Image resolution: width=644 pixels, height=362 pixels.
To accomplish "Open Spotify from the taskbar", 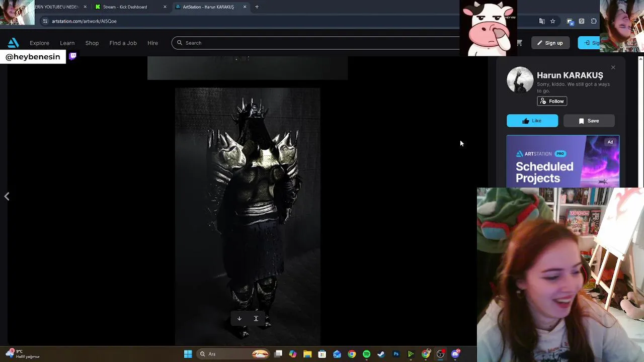I will 366,354.
